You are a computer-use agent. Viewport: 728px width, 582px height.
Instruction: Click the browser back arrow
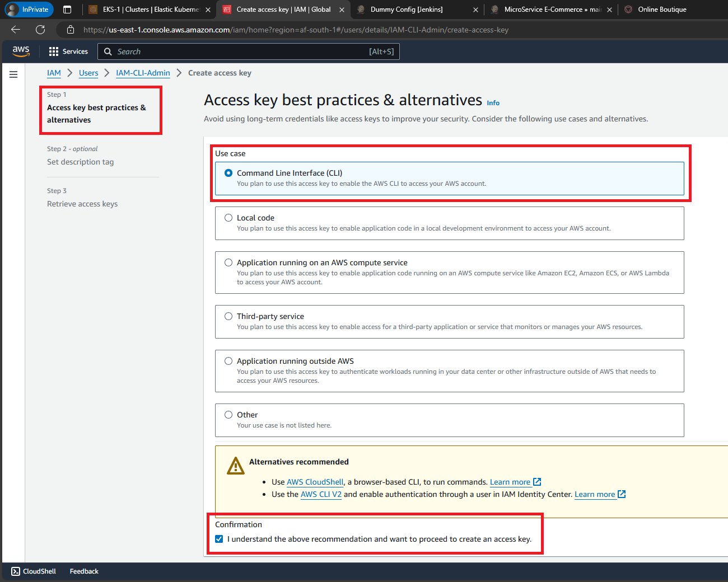(16, 30)
